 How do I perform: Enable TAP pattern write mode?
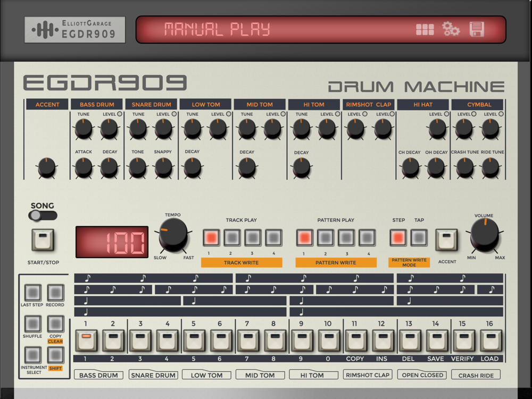419,237
